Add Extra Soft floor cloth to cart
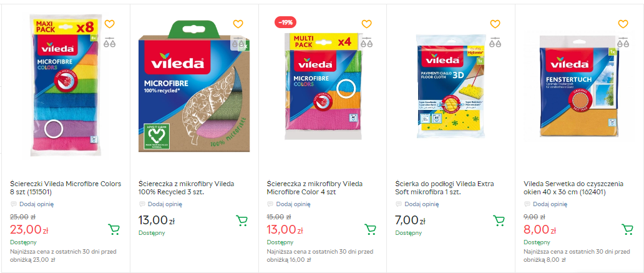 pos(499,221)
